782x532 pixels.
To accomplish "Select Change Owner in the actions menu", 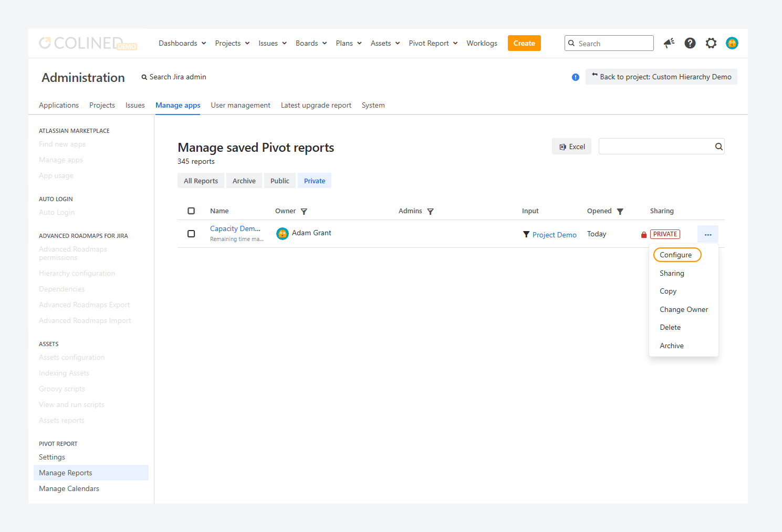I will (x=684, y=309).
